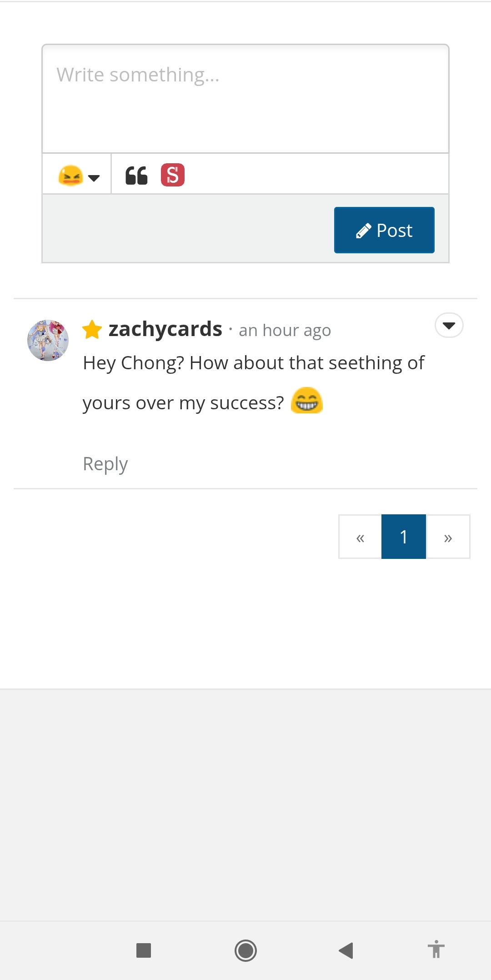The image size is (491, 980).
Task: Go to the previous comments page
Action: point(360,537)
